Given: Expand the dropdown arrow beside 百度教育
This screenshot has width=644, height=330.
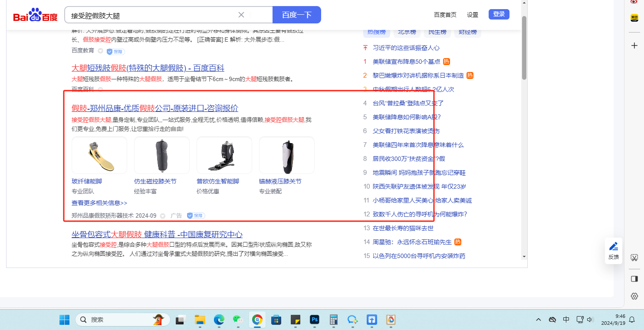Looking at the screenshot, I should (x=100, y=51).
